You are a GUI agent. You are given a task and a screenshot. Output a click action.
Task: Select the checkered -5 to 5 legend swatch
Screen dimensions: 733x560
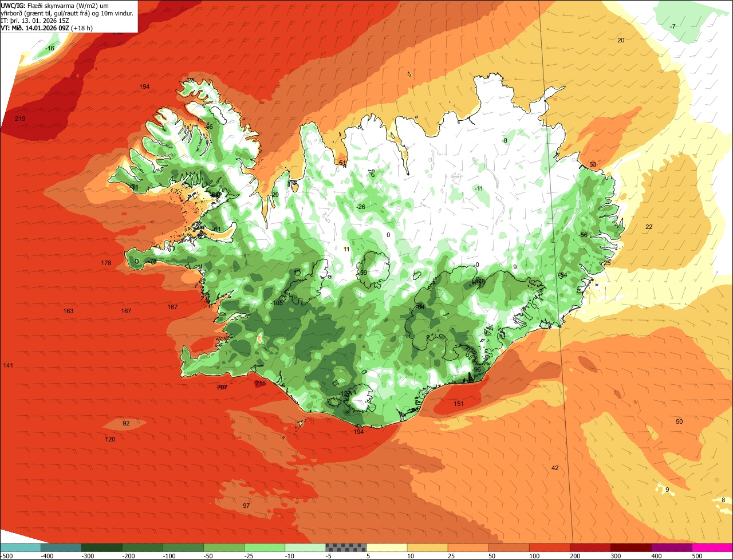(x=345, y=547)
